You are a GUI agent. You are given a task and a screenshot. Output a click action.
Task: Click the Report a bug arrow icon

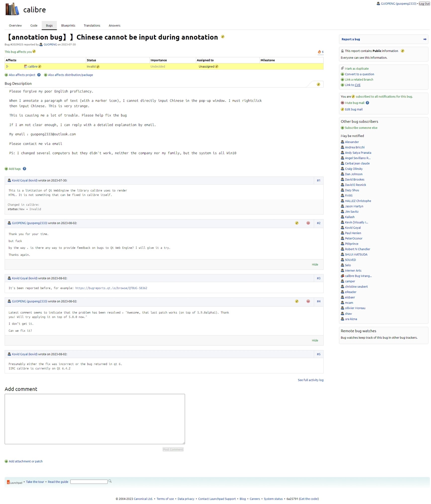pyautogui.click(x=425, y=39)
